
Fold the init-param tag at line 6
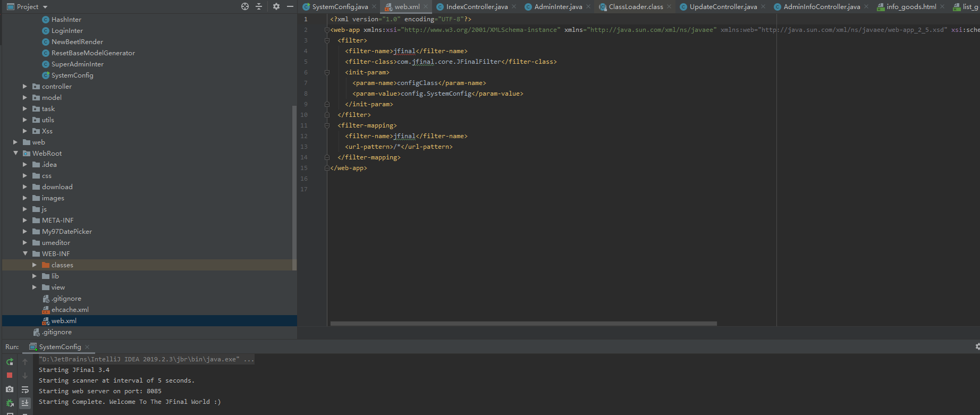point(327,72)
